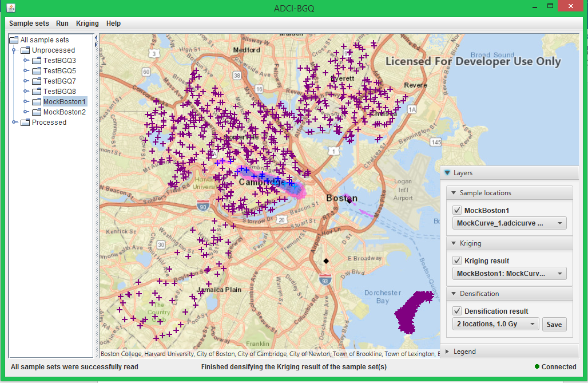This screenshot has width=588, height=383.
Task: Select the Unprocessed tree node
Action: click(x=53, y=50)
